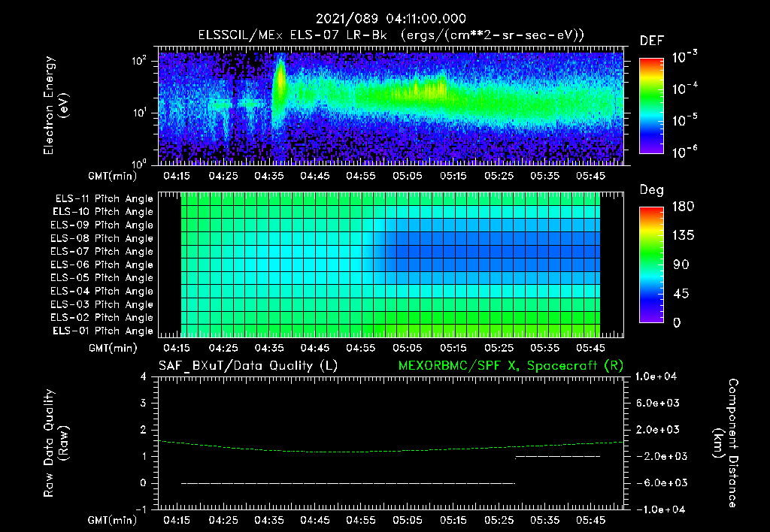This screenshot has width=770, height=532.
Task: Click the 05:15 tick label under bottom panel
Action: [453, 520]
